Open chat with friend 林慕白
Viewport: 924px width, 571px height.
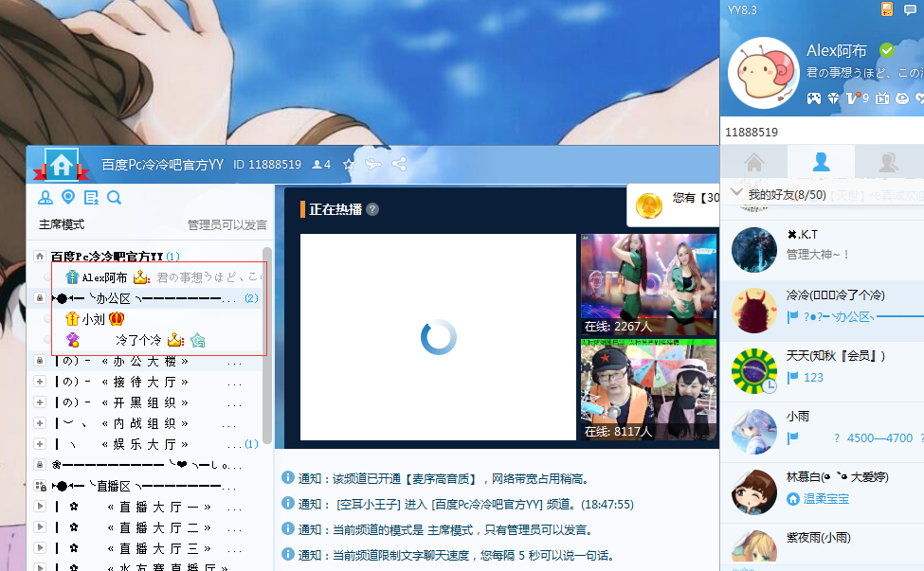[822, 492]
